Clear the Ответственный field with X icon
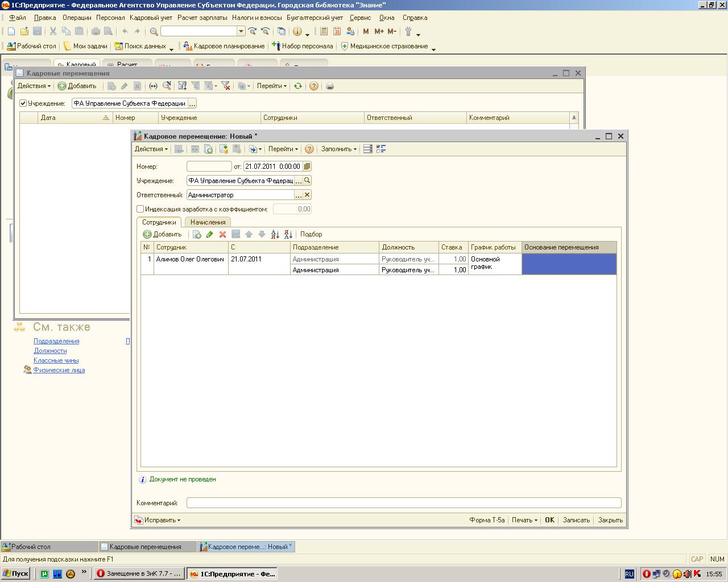728x582 pixels. [x=307, y=195]
